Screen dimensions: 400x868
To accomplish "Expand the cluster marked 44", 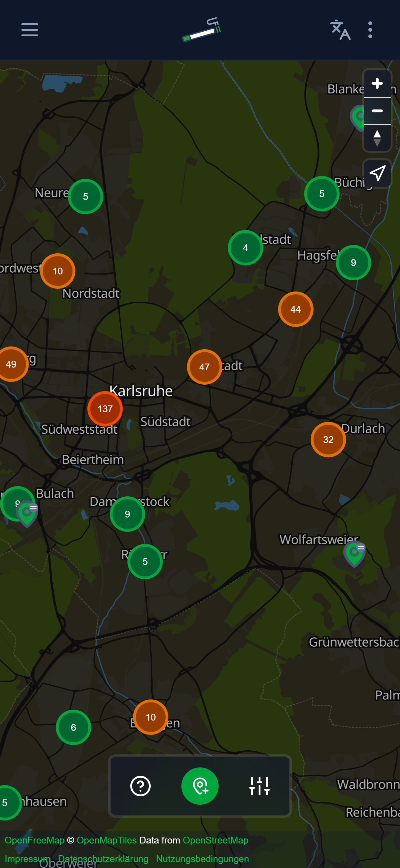I will pos(296,309).
